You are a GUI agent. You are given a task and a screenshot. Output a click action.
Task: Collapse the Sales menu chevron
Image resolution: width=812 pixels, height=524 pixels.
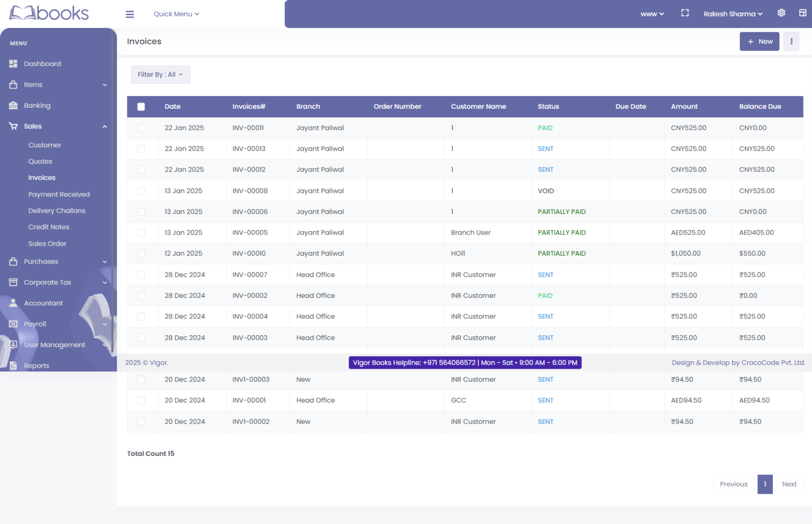tap(105, 127)
